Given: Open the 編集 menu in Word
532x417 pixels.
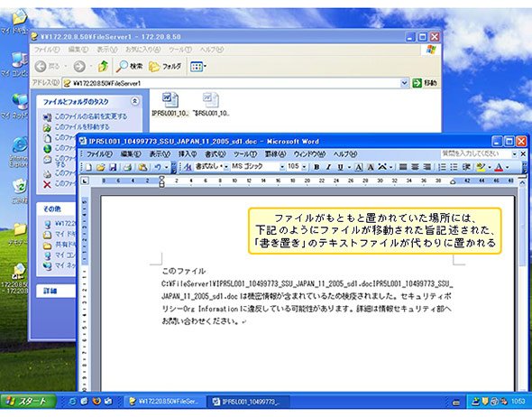Looking at the screenshot, I should tap(131, 154).
